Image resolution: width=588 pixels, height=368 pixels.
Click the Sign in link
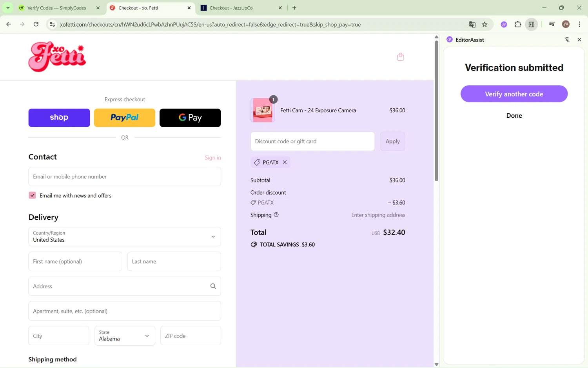[213, 158]
